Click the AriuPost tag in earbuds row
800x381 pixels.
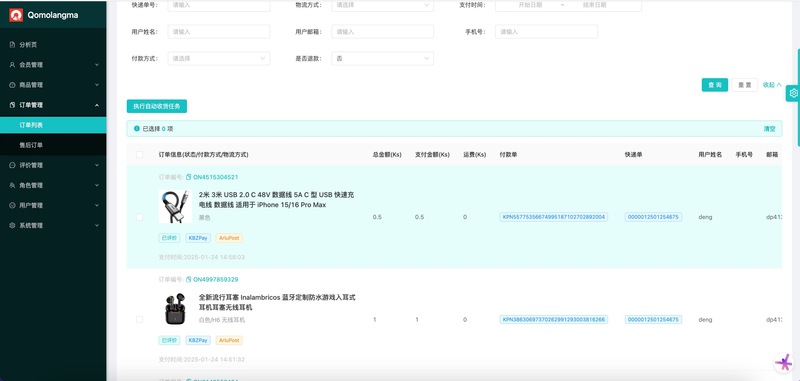coord(229,340)
